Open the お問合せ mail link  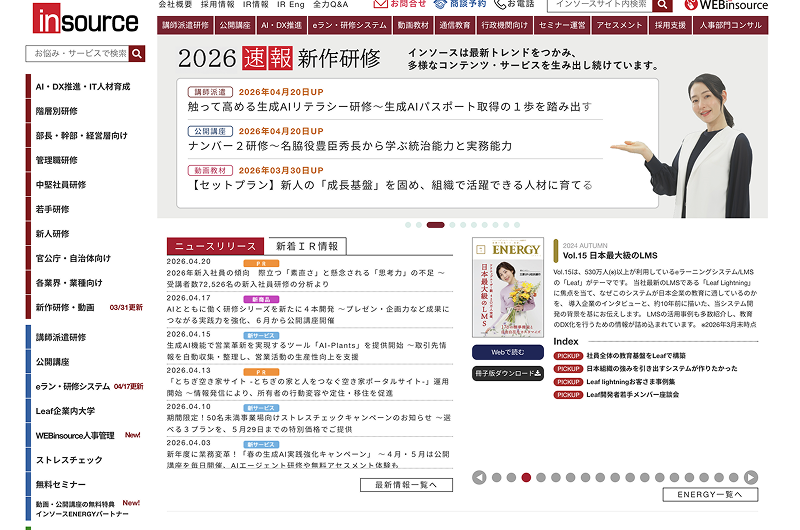click(399, 4)
